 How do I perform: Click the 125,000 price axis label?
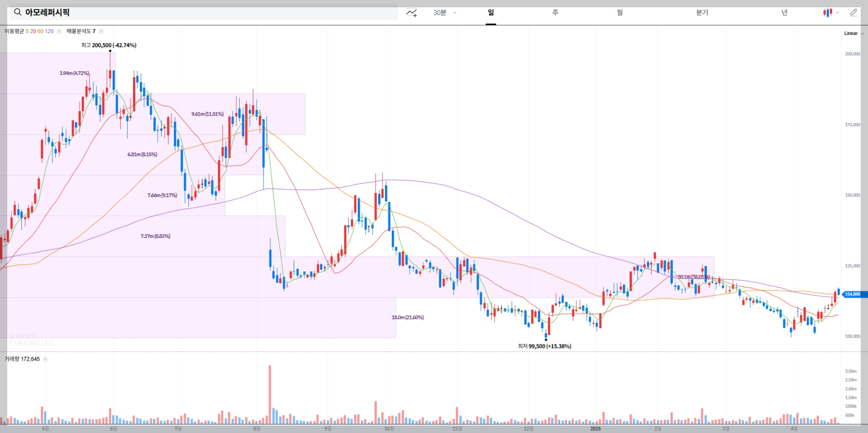pos(852,266)
